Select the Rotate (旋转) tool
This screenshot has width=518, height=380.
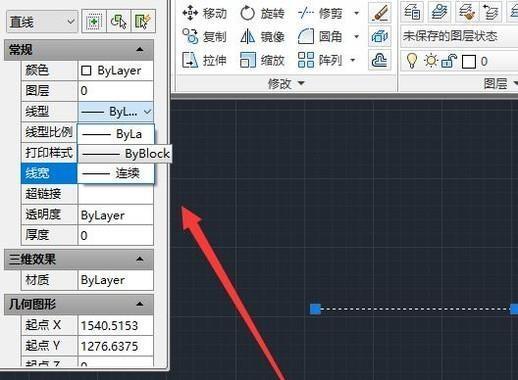pos(262,14)
